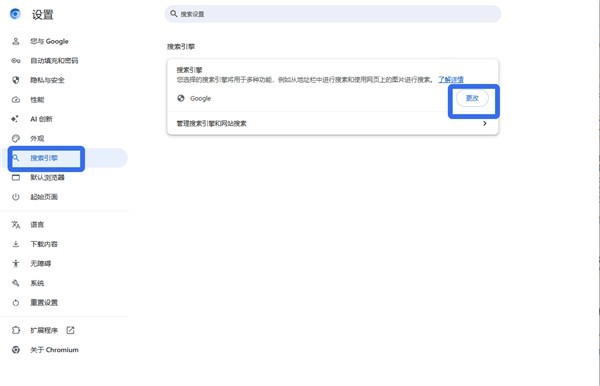
Task: Click the search icon in the settings search bar
Action: (x=174, y=14)
